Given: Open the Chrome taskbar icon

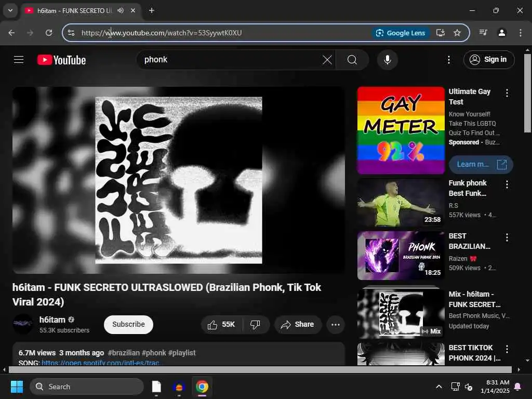Looking at the screenshot, I should pos(202,387).
